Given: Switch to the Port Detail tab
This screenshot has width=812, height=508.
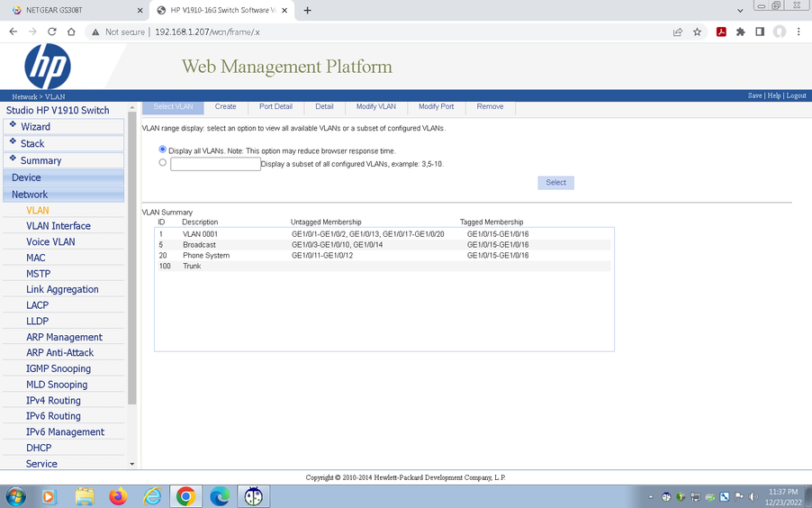Looking at the screenshot, I should tap(275, 107).
